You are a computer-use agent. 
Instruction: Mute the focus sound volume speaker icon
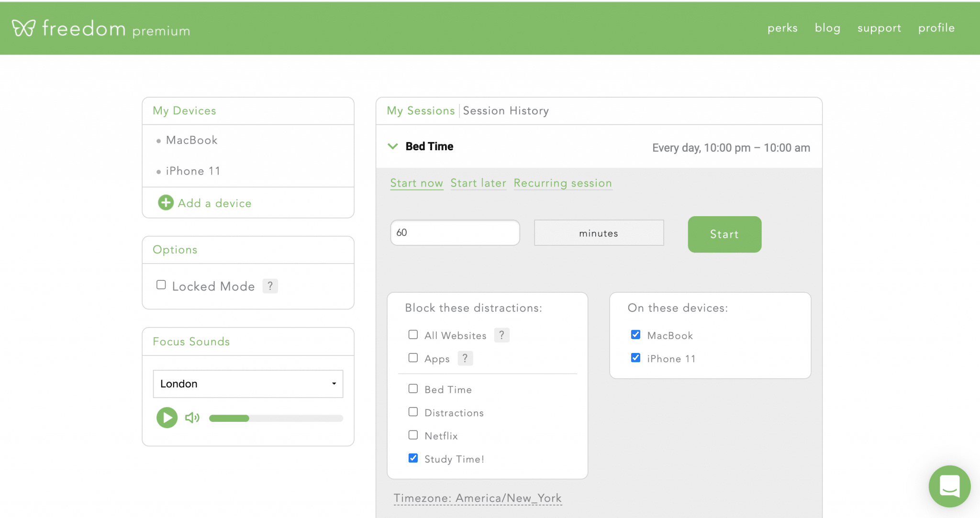click(192, 417)
